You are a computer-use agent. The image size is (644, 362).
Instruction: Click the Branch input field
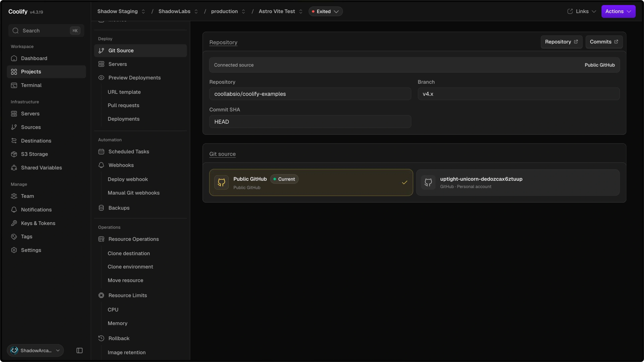click(x=519, y=94)
